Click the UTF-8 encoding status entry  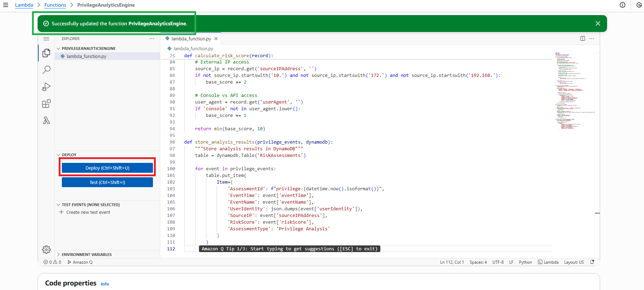coord(498,262)
